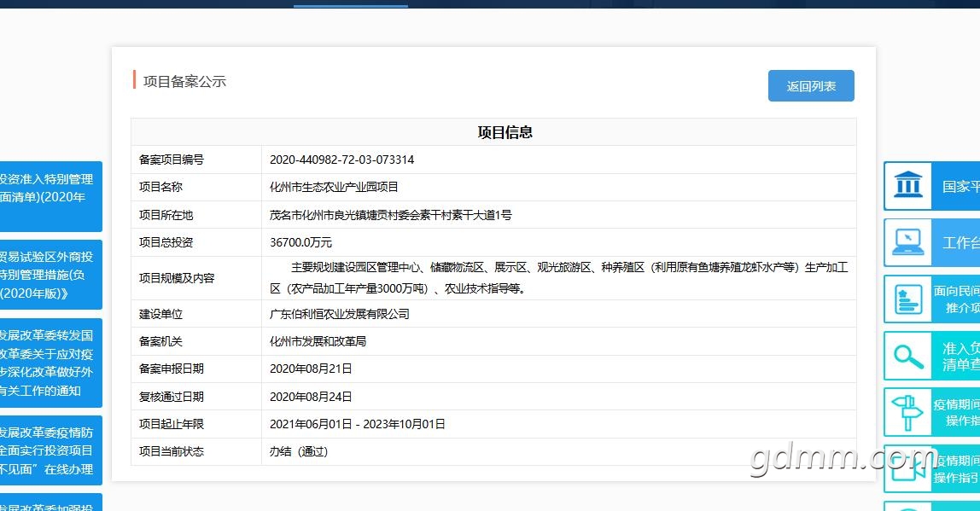Open the 工作台 laptop icon
Image resolution: width=980 pixels, height=511 pixels.
pos(908,242)
